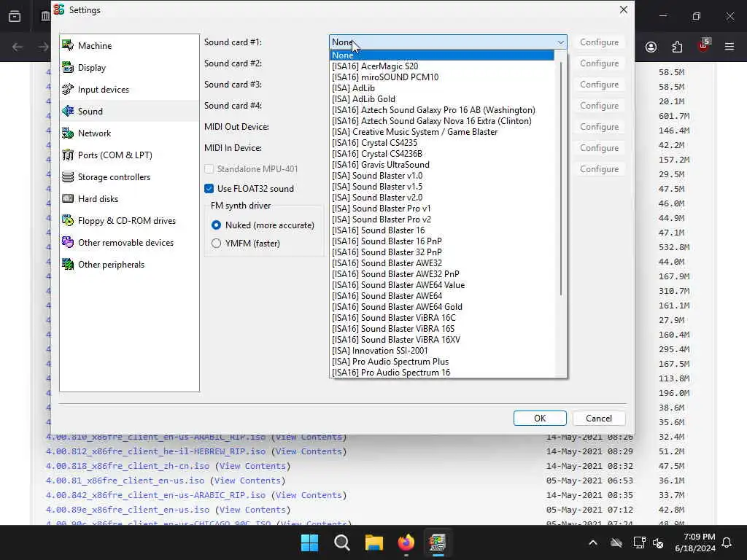The image size is (747, 560).
Task: Click OK to save settings
Action: pyautogui.click(x=540, y=418)
